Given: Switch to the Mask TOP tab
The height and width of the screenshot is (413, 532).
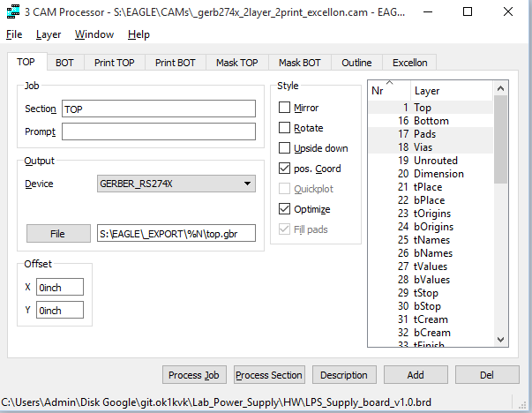Looking at the screenshot, I should 236,63.
